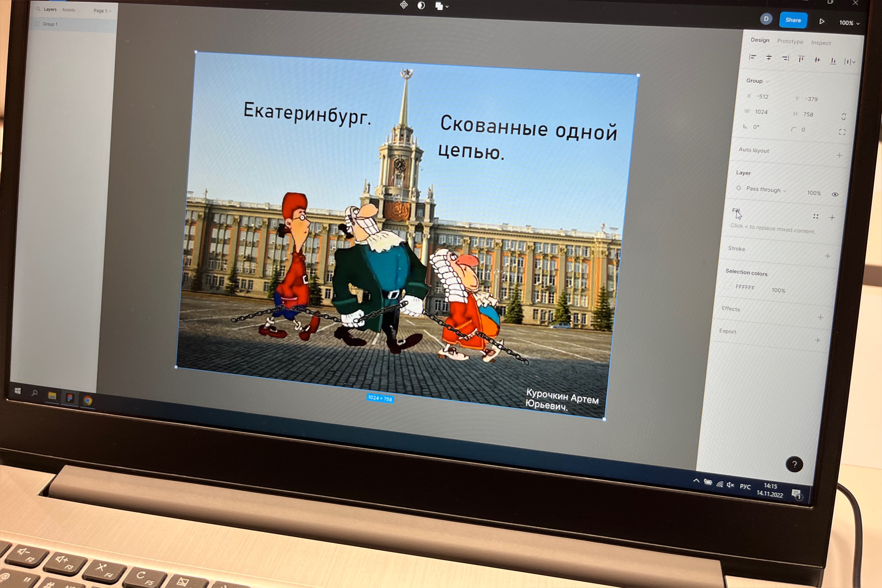Image resolution: width=882 pixels, height=588 pixels.
Task: Switch to the Design tab
Action: pos(760,40)
